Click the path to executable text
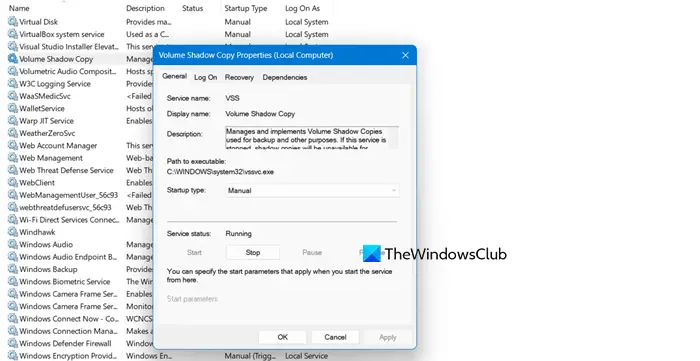Viewport: 700px width, 361px height. point(220,172)
